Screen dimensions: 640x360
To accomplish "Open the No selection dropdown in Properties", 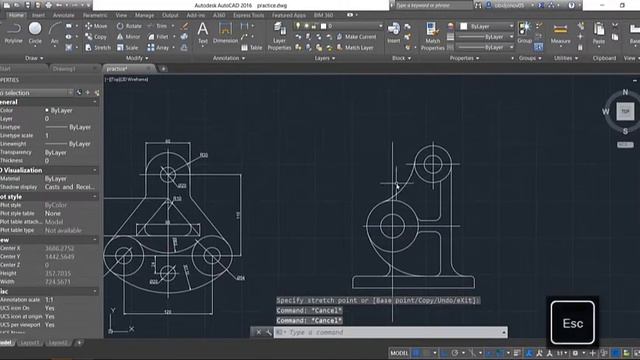I will [37, 93].
